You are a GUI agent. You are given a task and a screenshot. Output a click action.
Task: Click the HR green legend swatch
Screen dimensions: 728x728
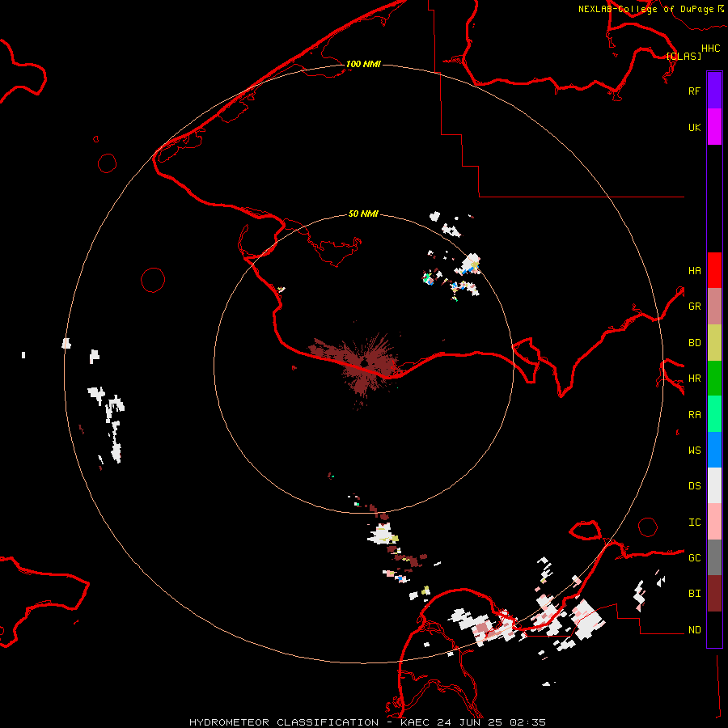click(x=714, y=379)
